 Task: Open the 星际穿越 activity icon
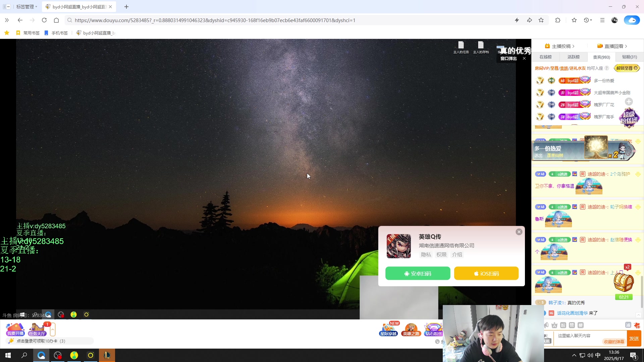[388, 329]
